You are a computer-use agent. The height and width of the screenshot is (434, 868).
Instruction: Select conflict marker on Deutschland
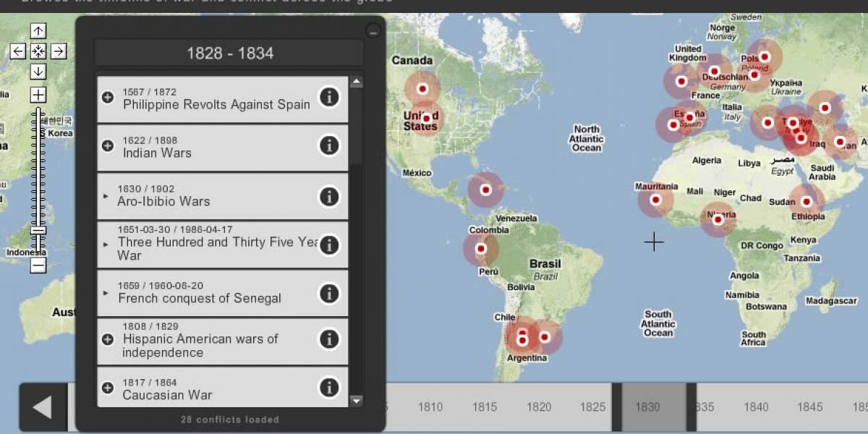[714, 72]
